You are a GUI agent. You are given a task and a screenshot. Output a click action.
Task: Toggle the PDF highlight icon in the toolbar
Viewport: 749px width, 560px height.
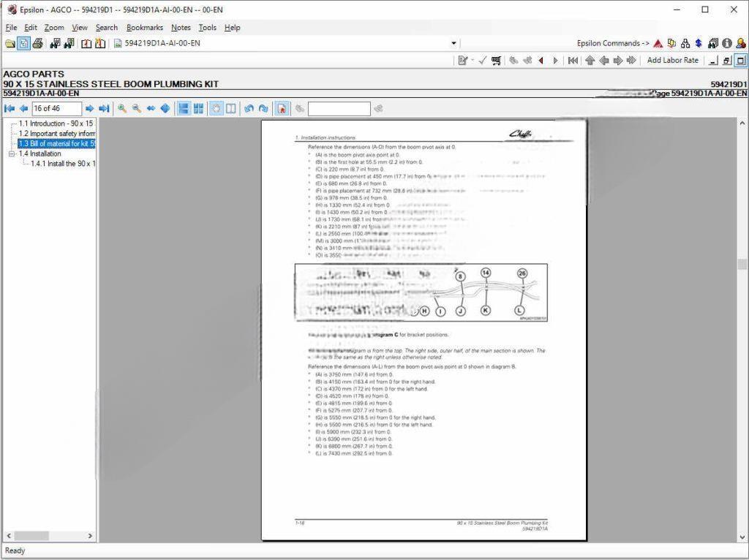(x=282, y=108)
